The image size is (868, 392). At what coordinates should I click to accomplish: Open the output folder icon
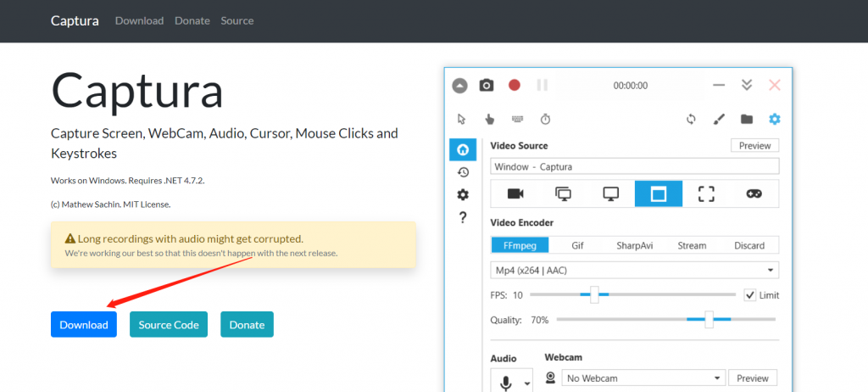coord(747,119)
